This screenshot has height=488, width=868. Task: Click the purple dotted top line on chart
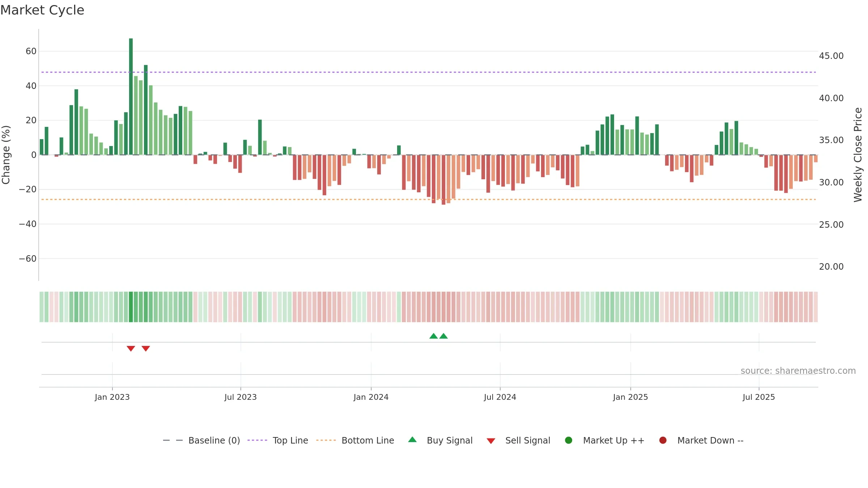click(x=429, y=72)
